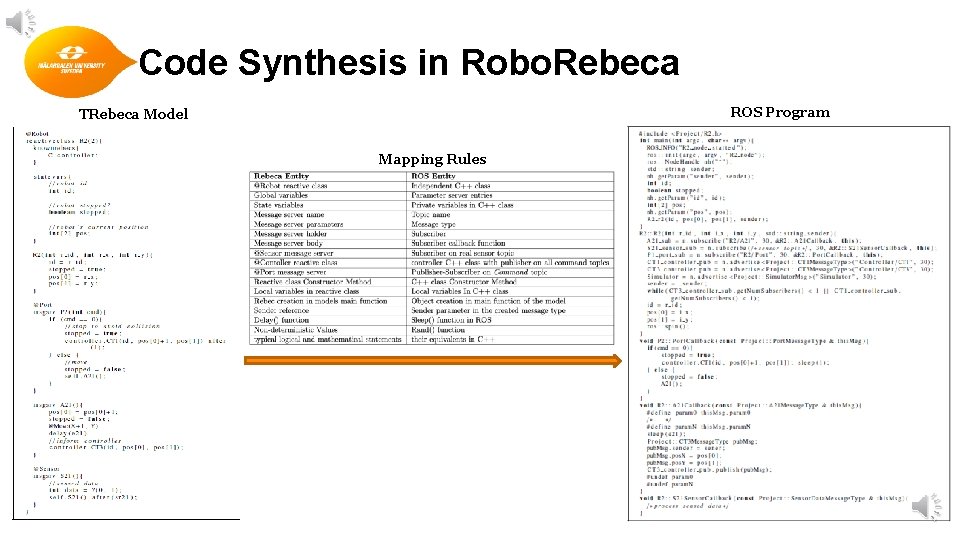This screenshot has height=540, width=960.
Task: Select 'Subscriber on real sensor topic' cell
Action: coord(511,253)
